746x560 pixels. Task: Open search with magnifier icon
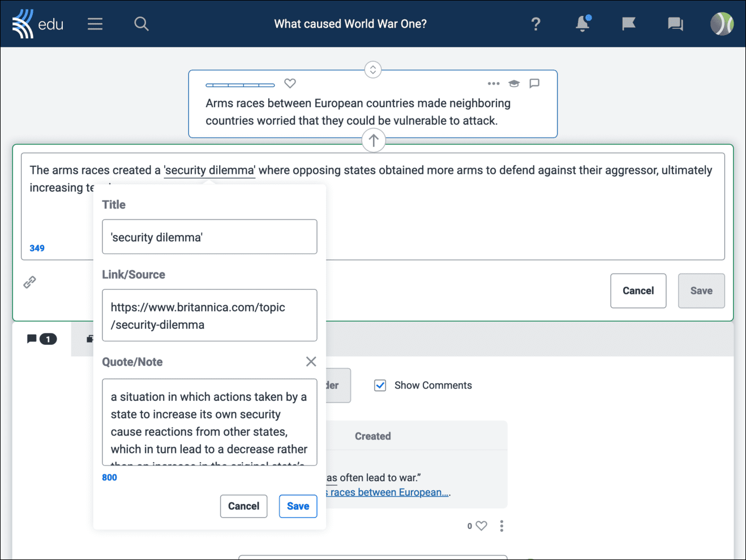pyautogui.click(x=142, y=24)
